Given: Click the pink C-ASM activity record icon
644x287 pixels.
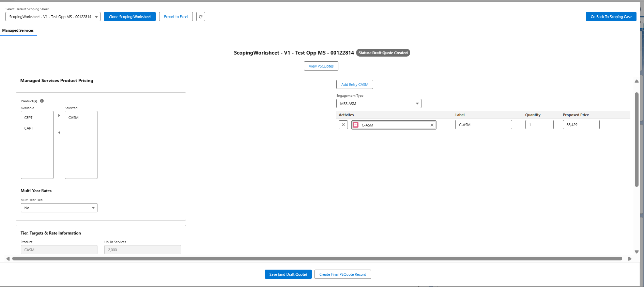Looking at the screenshot, I should pyautogui.click(x=355, y=125).
